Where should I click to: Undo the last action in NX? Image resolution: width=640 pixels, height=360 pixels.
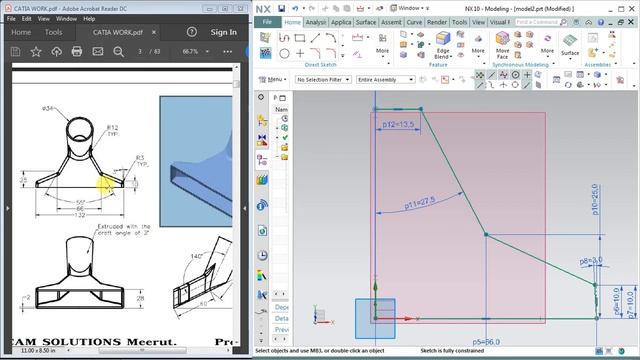[295, 9]
